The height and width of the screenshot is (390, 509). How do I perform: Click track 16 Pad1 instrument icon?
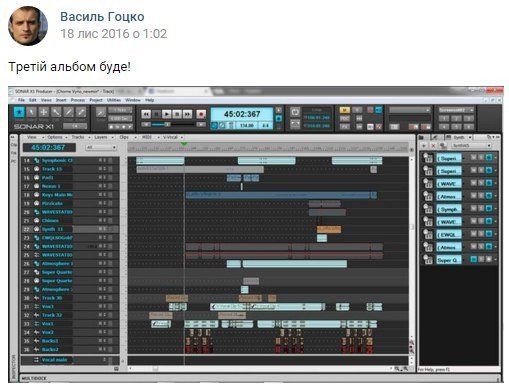coord(37,178)
